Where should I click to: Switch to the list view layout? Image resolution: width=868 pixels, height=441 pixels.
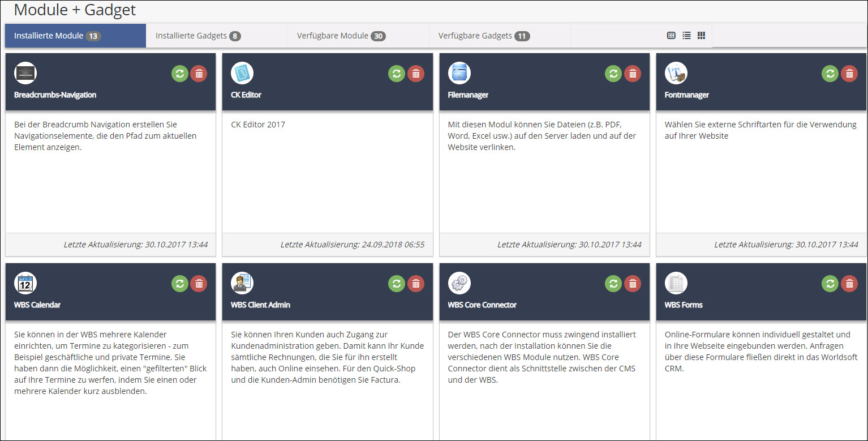point(686,36)
